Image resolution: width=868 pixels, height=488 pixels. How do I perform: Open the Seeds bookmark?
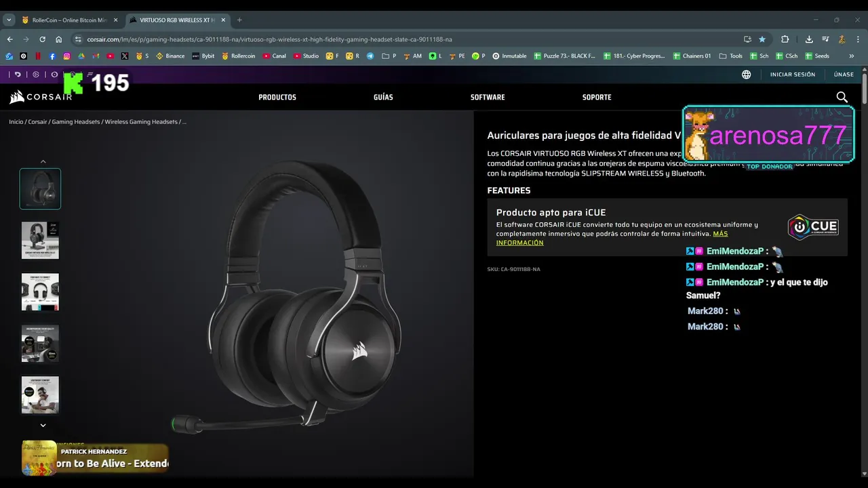[x=817, y=56]
